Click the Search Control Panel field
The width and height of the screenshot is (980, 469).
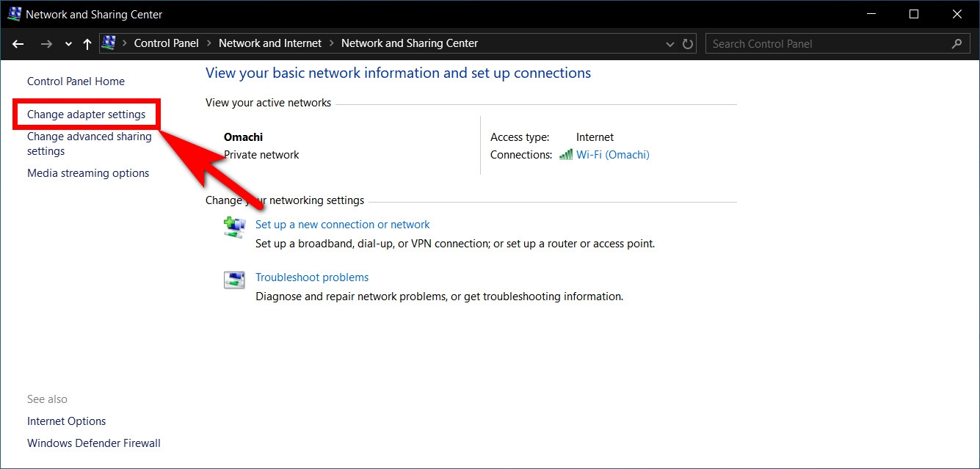pyautogui.click(x=836, y=43)
